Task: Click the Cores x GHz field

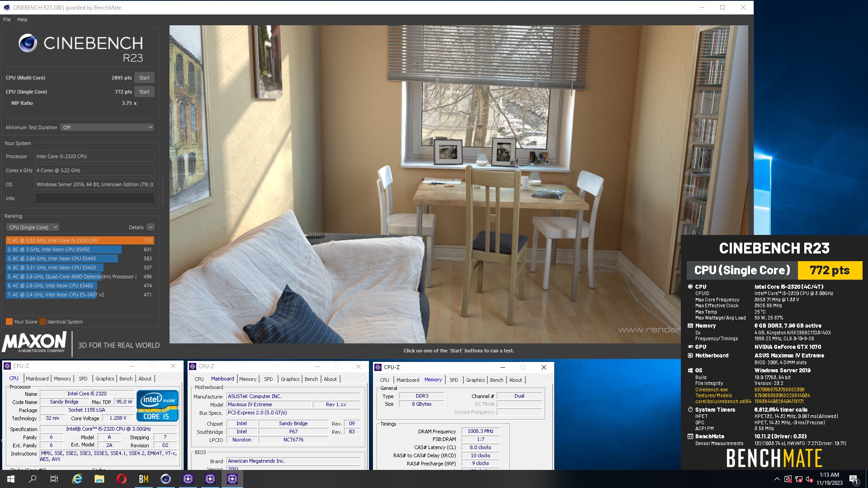Action: pyautogui.click(x=95, y=170)
